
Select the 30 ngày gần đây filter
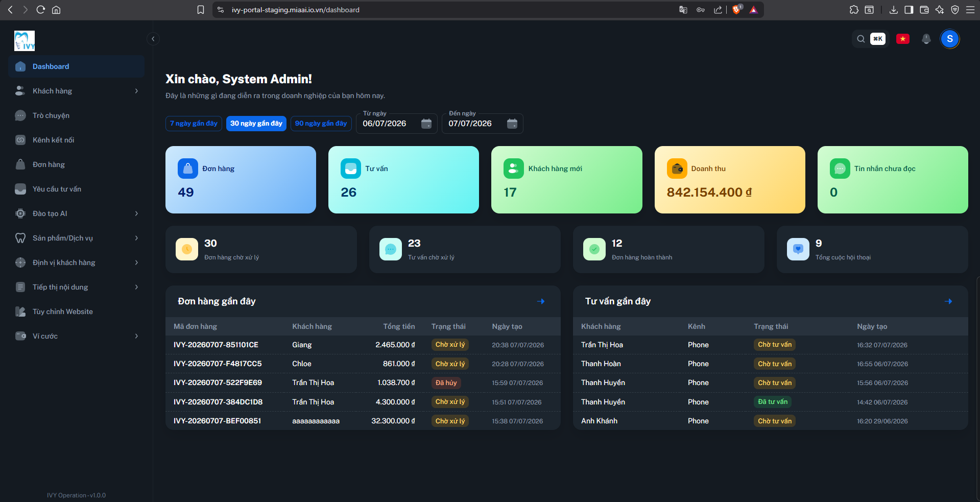click(x=256, y=124)
